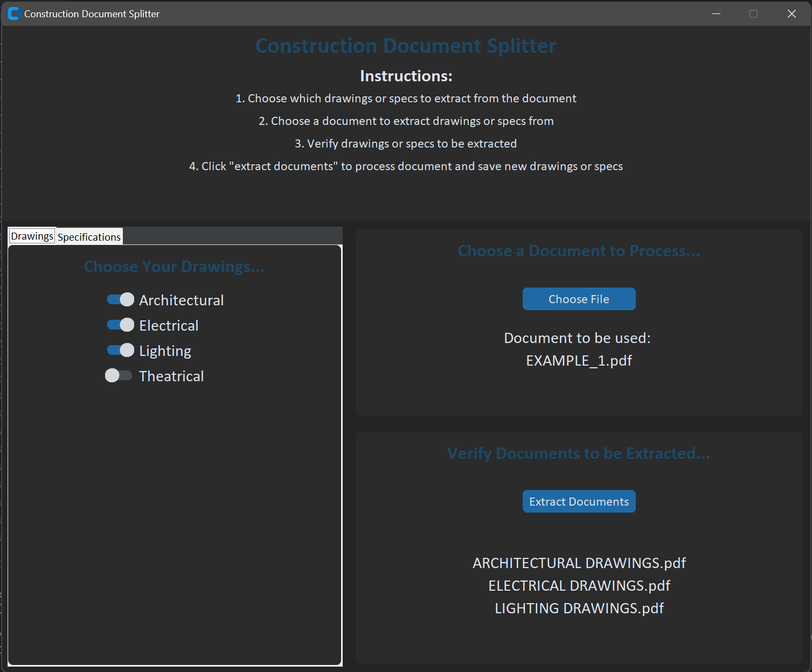Click the bold 'Instructions:' heading
812x672 pixels.
[x=406, y=76]
